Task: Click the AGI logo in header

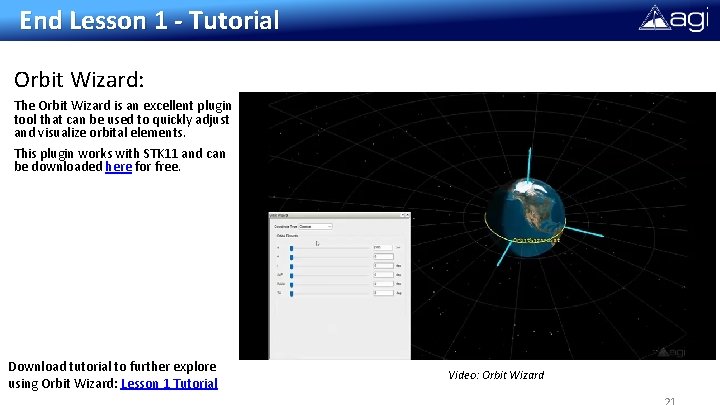Action: [673, 19]
